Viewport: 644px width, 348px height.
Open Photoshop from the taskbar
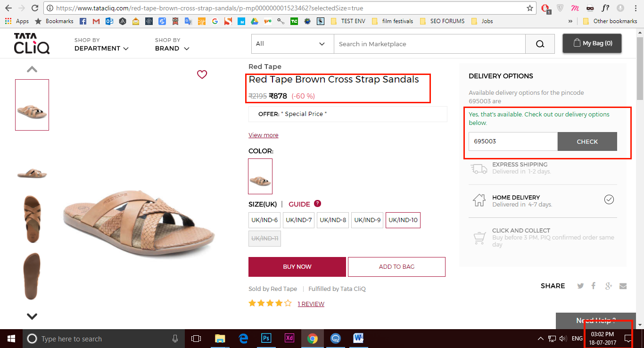click(x=266, y=339)
